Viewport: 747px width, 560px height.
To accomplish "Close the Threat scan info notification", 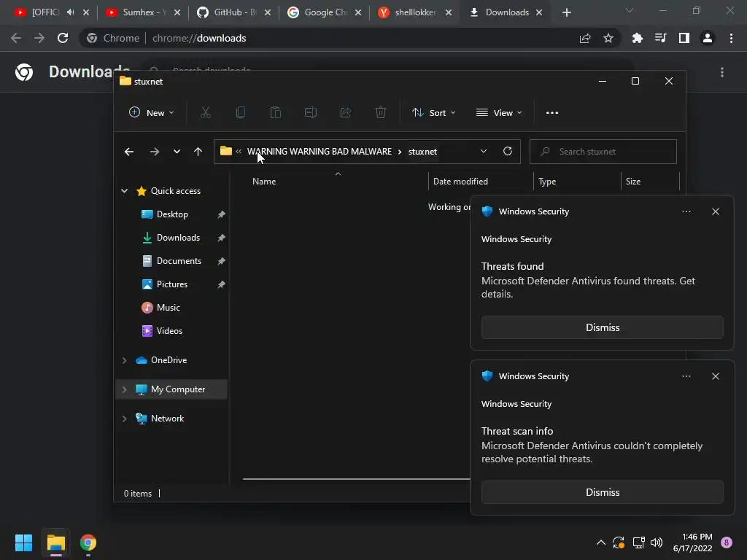I will [715, 376].
